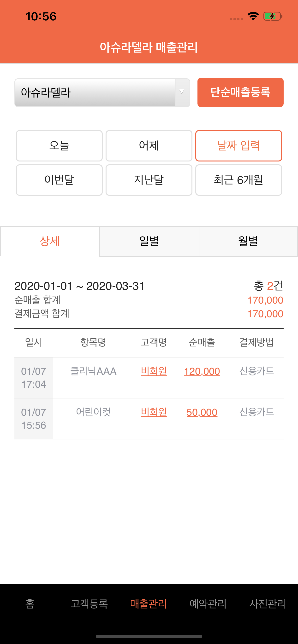
Task: Tap the battery icon in status bar
Action: coord(273,17)
